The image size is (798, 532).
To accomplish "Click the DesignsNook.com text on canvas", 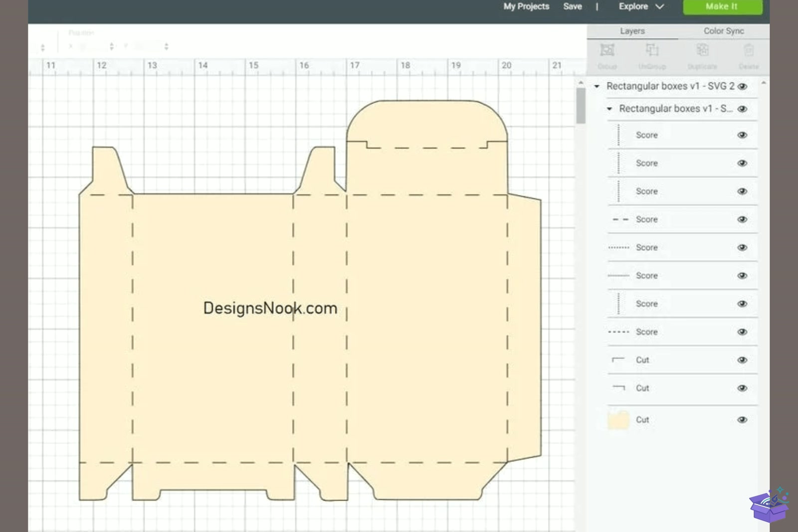I will tap(270, 308).
